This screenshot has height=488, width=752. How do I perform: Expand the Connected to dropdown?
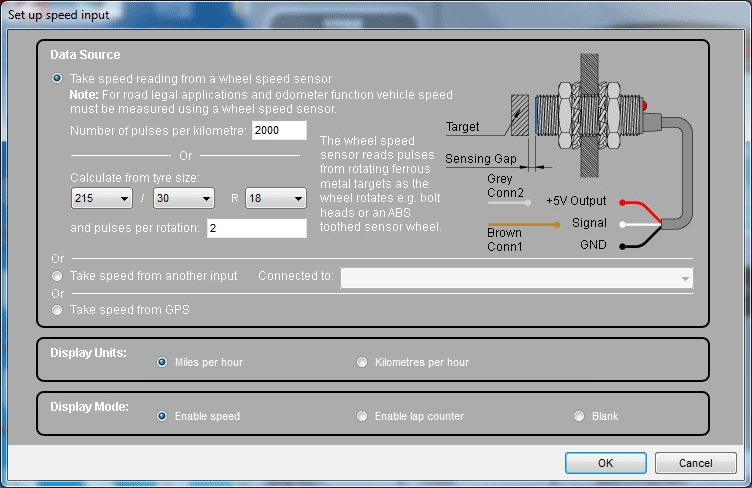[x=516, y=277]
